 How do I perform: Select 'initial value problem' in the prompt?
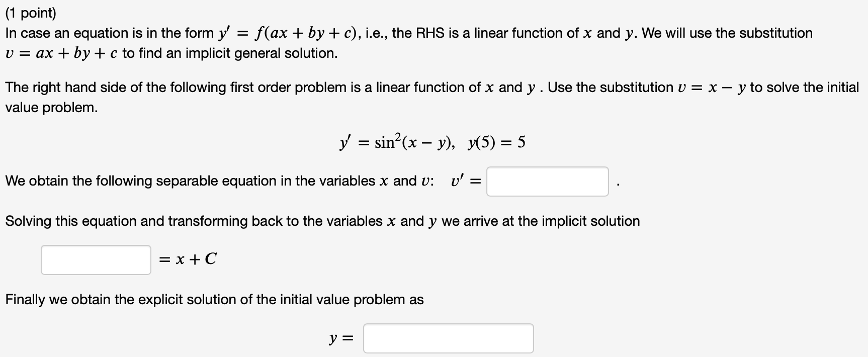[x=50, y=107]
